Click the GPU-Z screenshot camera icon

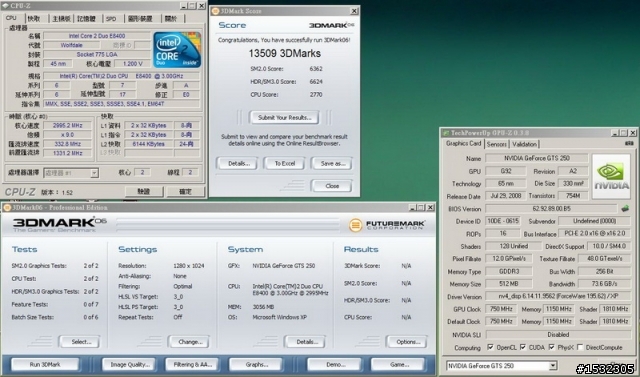click(629, 143)
